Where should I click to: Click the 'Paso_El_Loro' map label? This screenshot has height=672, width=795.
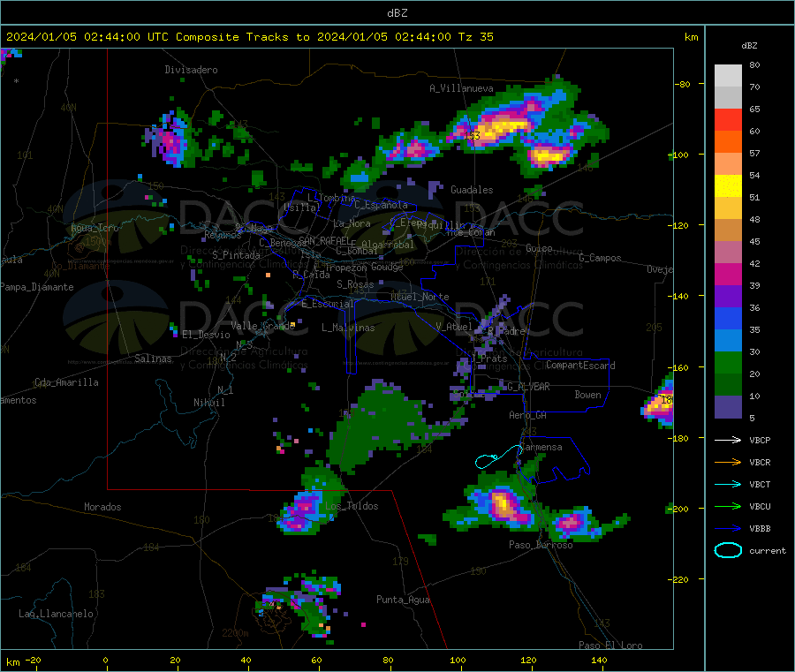point(610,646)
